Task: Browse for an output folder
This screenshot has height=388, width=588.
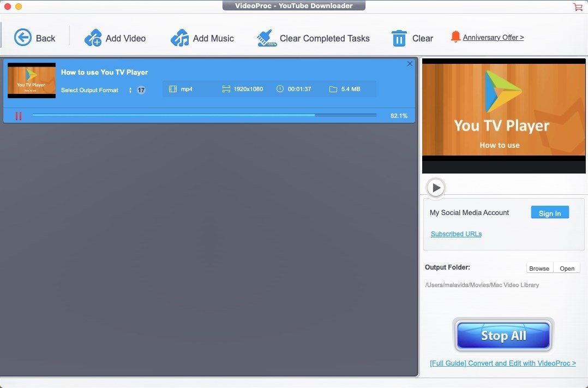Action: [x=539, y=268]
